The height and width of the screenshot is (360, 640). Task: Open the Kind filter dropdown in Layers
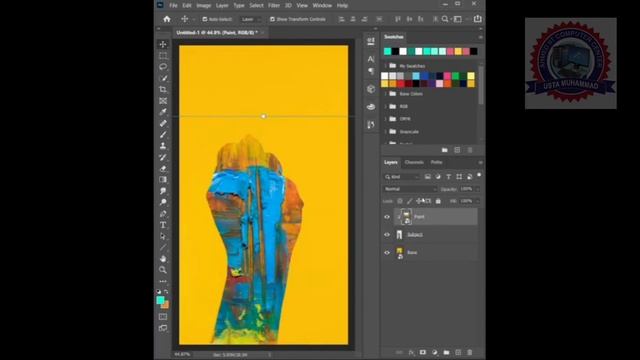coord(402,177)
